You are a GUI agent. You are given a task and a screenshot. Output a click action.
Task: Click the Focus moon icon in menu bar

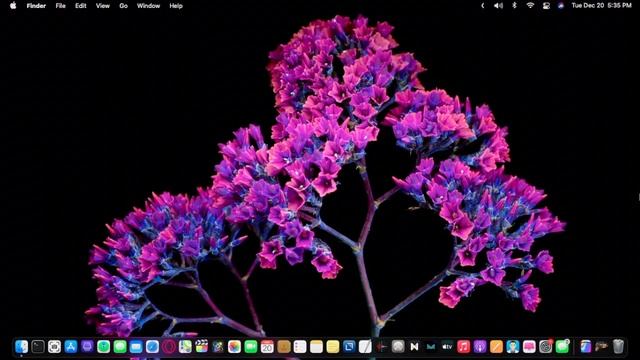coord(482,6)
